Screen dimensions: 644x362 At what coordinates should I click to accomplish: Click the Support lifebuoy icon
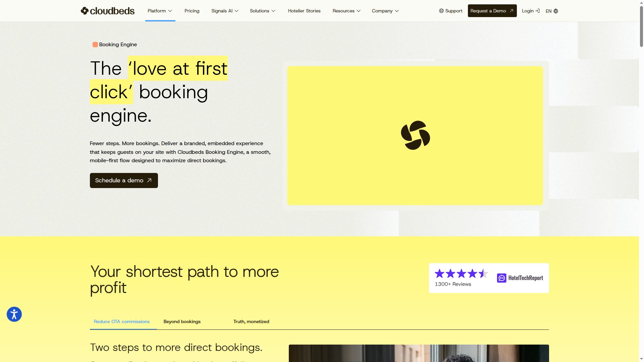pos(441,11)
